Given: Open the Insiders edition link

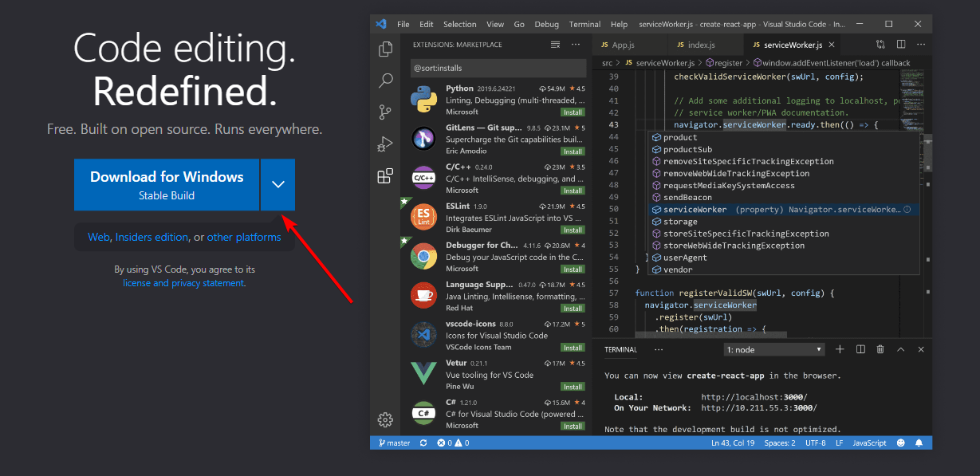Looking at the screenshot, I should click(x=152, y=237).
